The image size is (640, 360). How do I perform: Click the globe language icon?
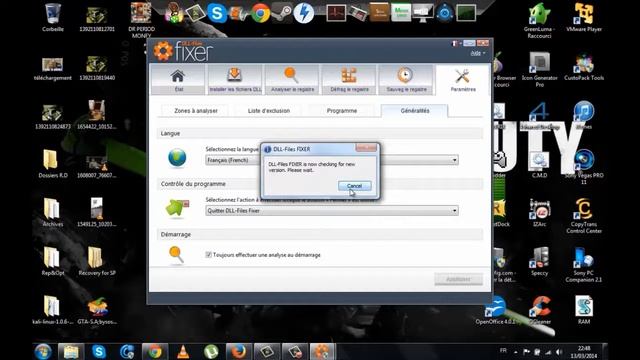pyautogui.click(x=177, y=158)
